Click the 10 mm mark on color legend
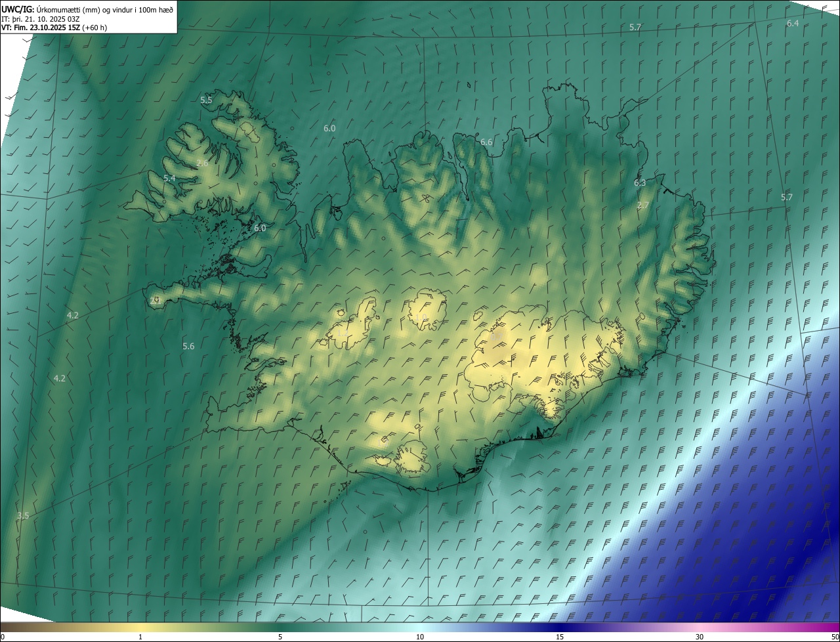This screenshot has height=642, width=840. click(420, 637)
